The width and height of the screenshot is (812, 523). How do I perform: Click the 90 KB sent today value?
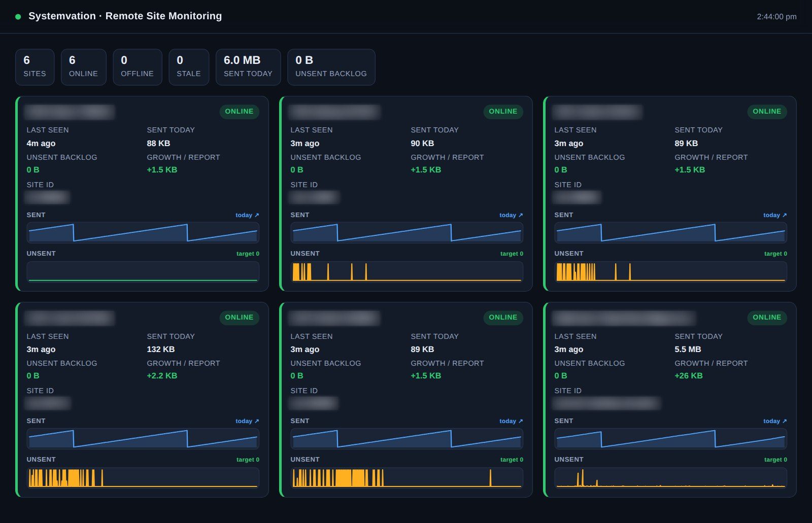pos(422,144)
